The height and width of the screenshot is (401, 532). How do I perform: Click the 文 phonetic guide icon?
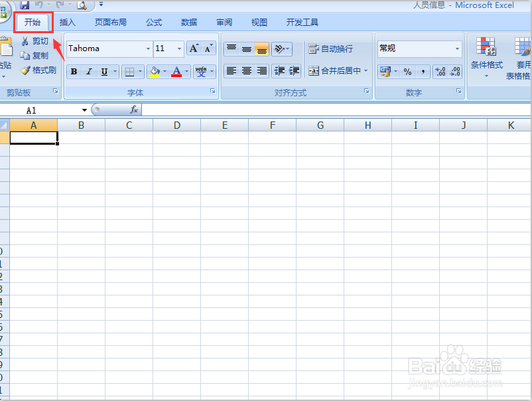pyautogui.click(x=201, y=71)
